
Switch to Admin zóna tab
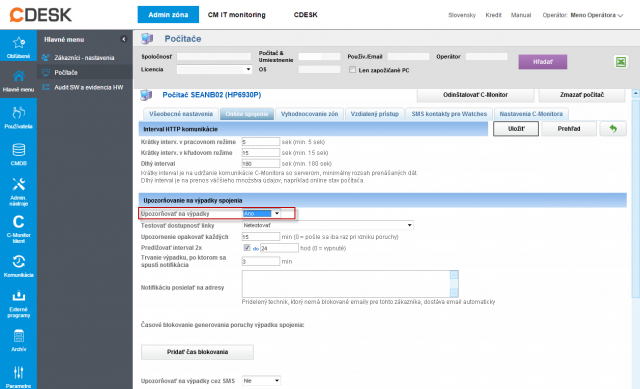(168, 15)
